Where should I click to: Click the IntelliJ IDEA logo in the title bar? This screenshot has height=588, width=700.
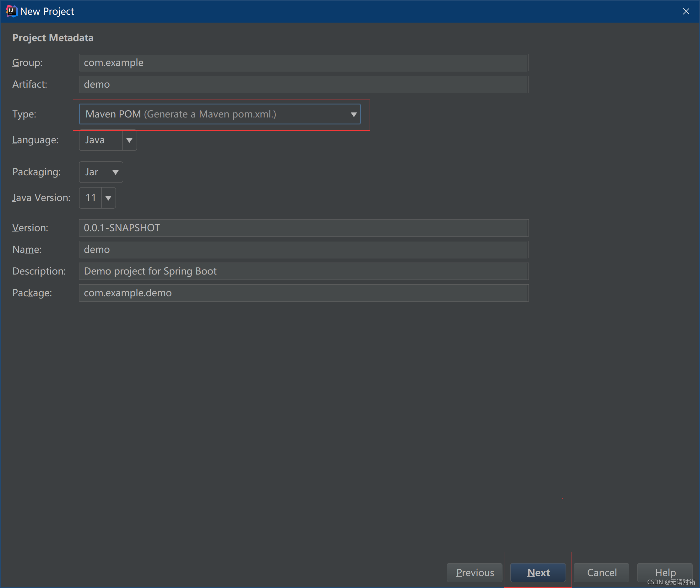click(x=12, y=11)
